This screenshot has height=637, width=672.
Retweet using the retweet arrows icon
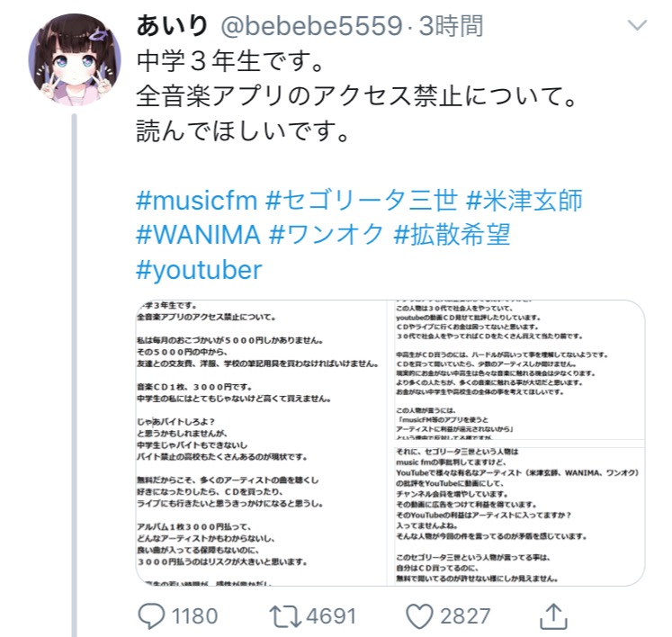pos(285,616)
